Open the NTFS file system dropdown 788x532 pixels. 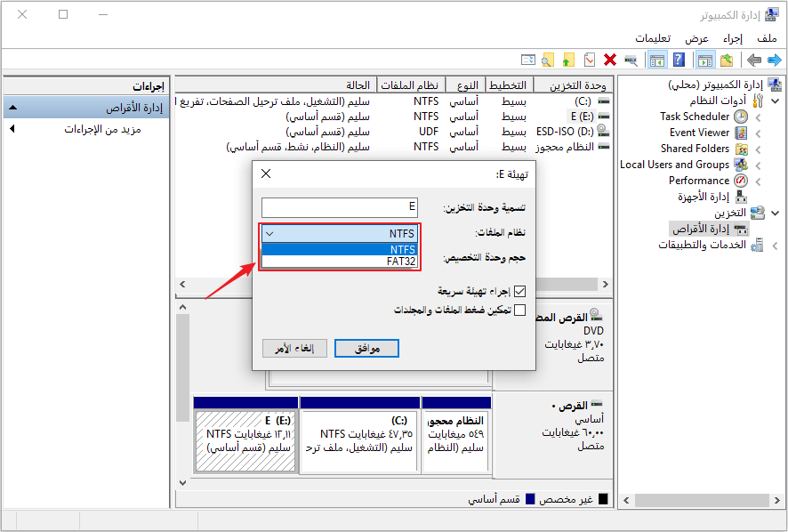click(x=340, y=233)
